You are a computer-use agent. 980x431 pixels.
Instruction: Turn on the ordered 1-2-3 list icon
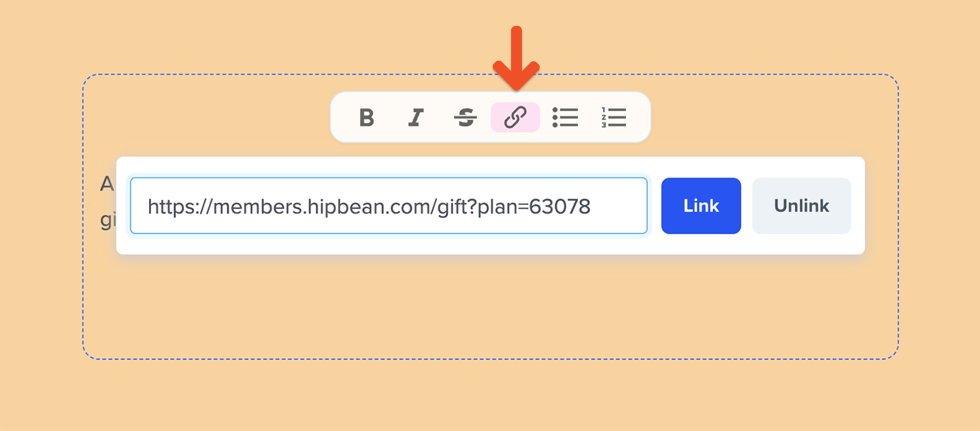[614, 117]
